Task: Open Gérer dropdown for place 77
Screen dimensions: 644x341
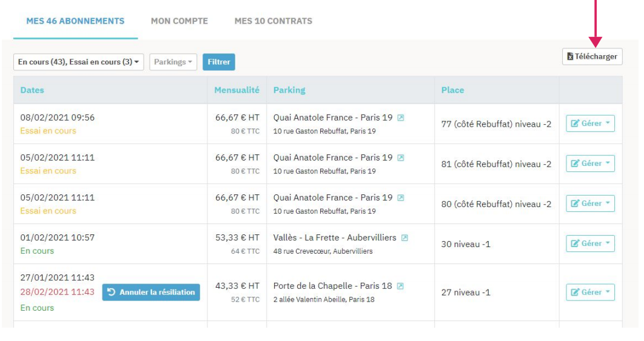Action: tap(590, 124)
